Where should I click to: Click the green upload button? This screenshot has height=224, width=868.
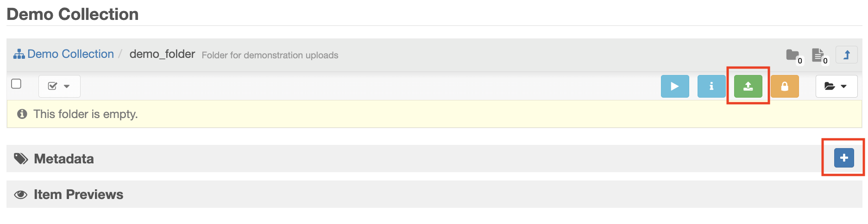coord(748,86)
